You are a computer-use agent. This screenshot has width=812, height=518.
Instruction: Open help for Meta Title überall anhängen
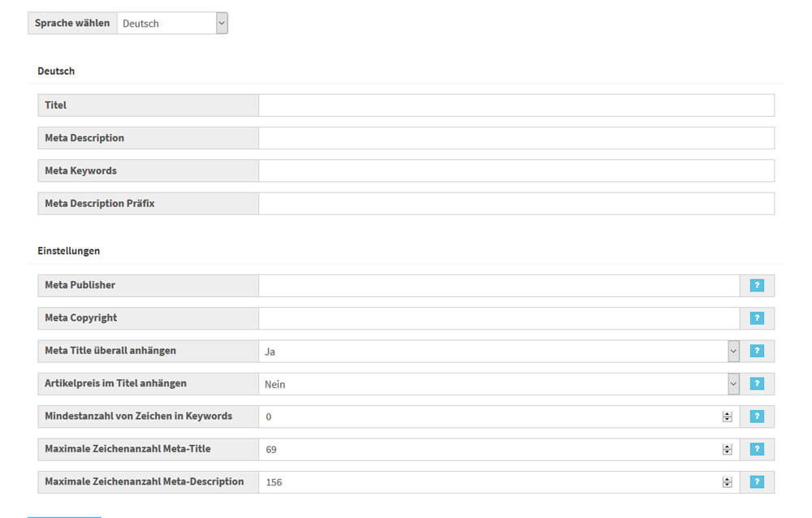coord(757,351)
